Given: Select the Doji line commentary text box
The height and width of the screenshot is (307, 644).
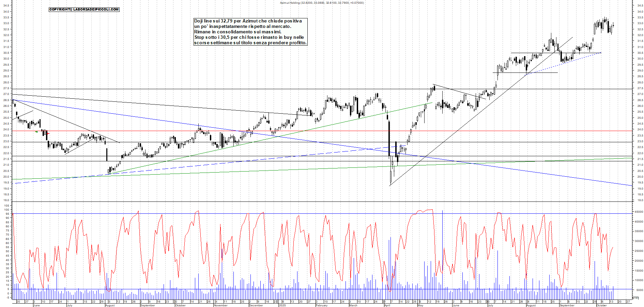Looking at the screenshot, I should click(x=250, y=32).
